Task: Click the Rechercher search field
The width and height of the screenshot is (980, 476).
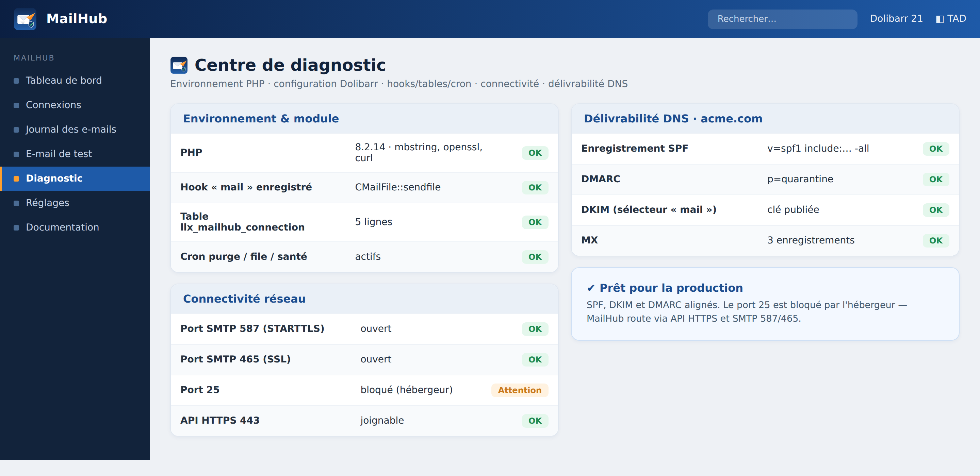Action: 782,19
